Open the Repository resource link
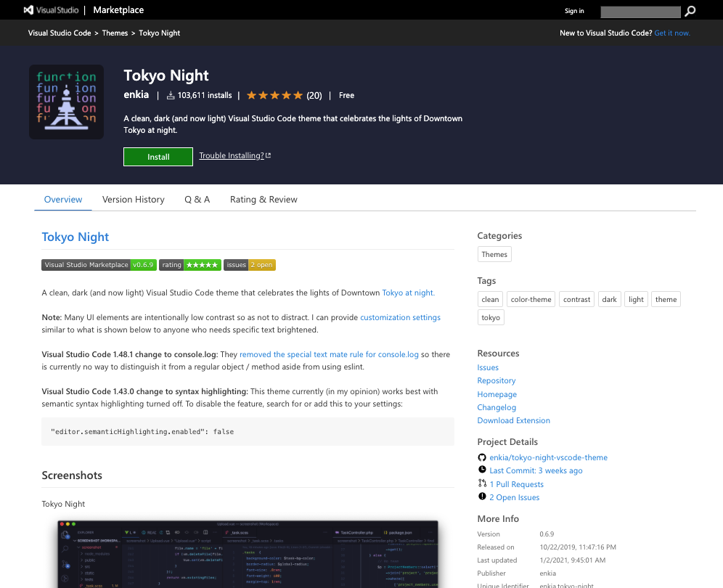Viewport: 723px width, 588px height. coord(496,380)
